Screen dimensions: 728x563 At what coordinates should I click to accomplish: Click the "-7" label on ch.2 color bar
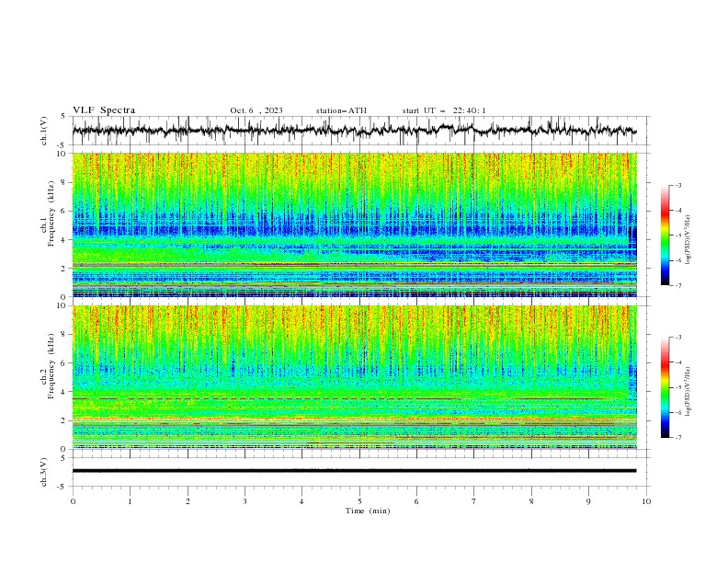pos(677,438)
